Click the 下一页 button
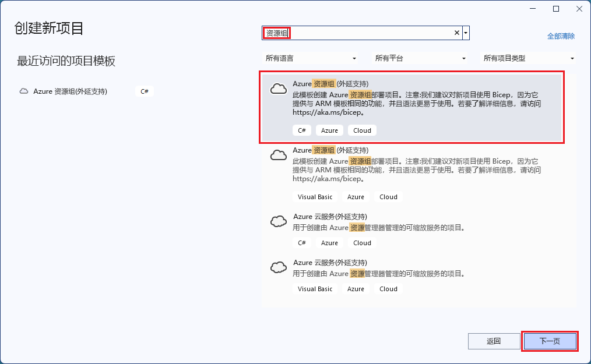This screenshot has width=591, height=364. 548,341
